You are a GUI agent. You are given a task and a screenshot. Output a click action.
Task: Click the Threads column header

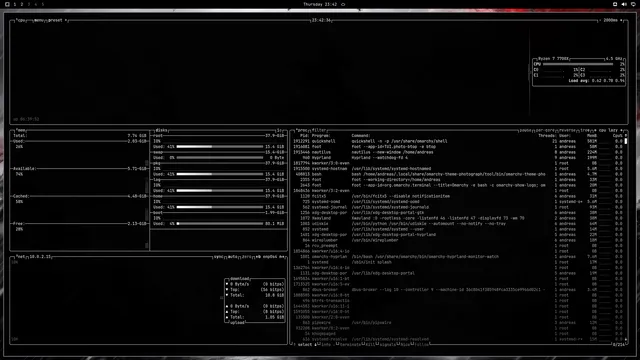pos(547,136)
